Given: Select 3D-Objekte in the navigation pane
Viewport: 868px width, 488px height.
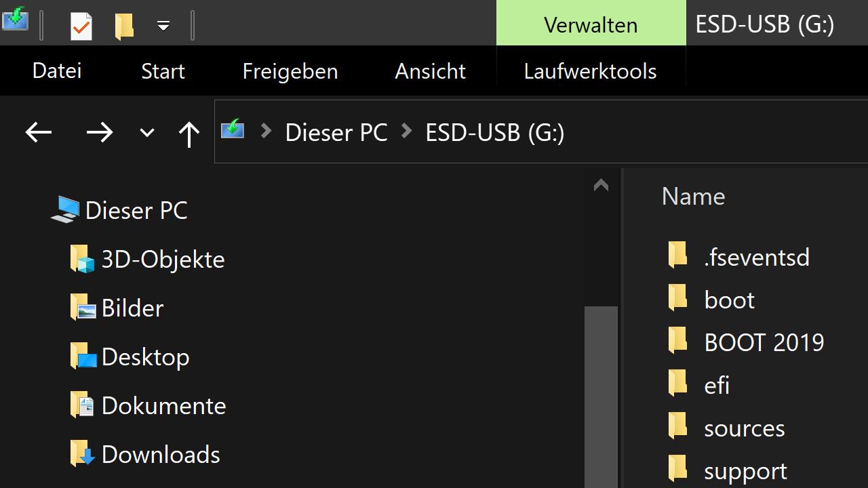Looking at the screenshot, I should [x=163, y=260].
